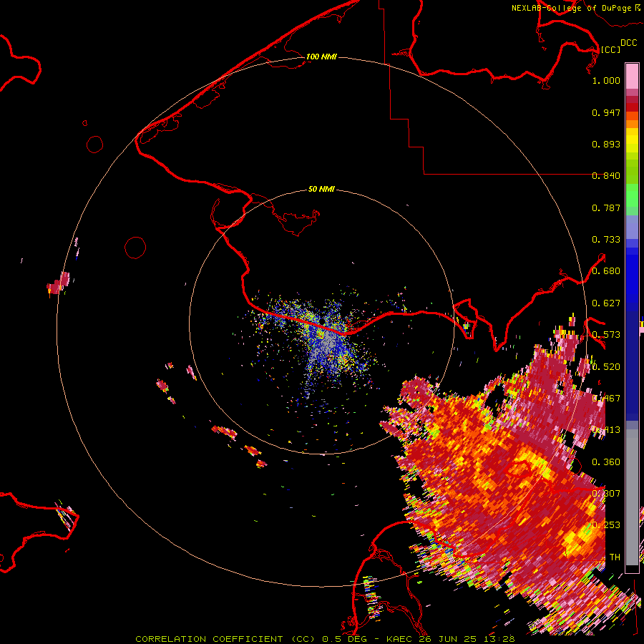Click the DCC label above the color scale
The height and width of the screenshot is (644, 644).
pyautogui.click(x=628, y=43)
